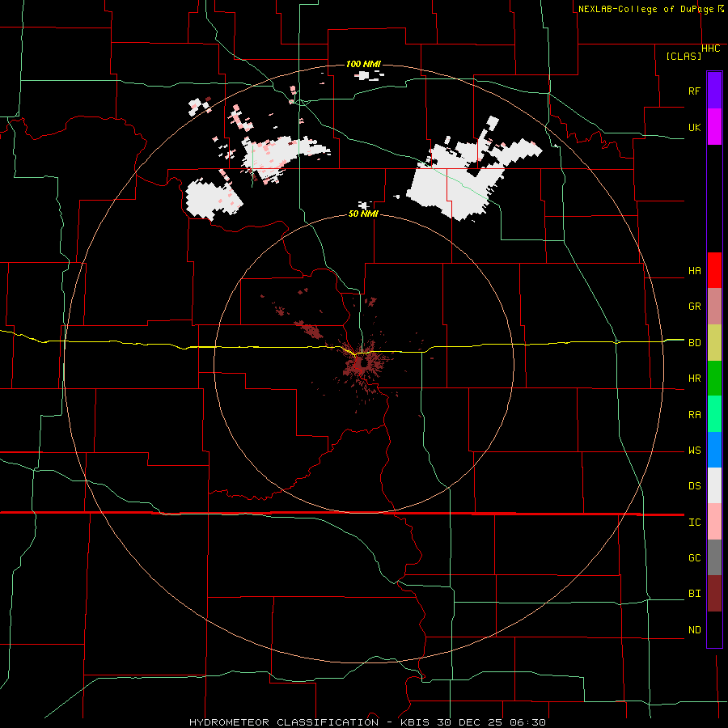Click the HR legend label

click(694, 379)
